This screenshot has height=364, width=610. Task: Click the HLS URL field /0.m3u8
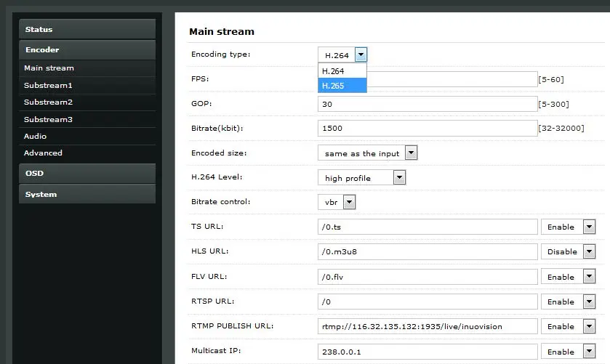[x=428, y=251]
